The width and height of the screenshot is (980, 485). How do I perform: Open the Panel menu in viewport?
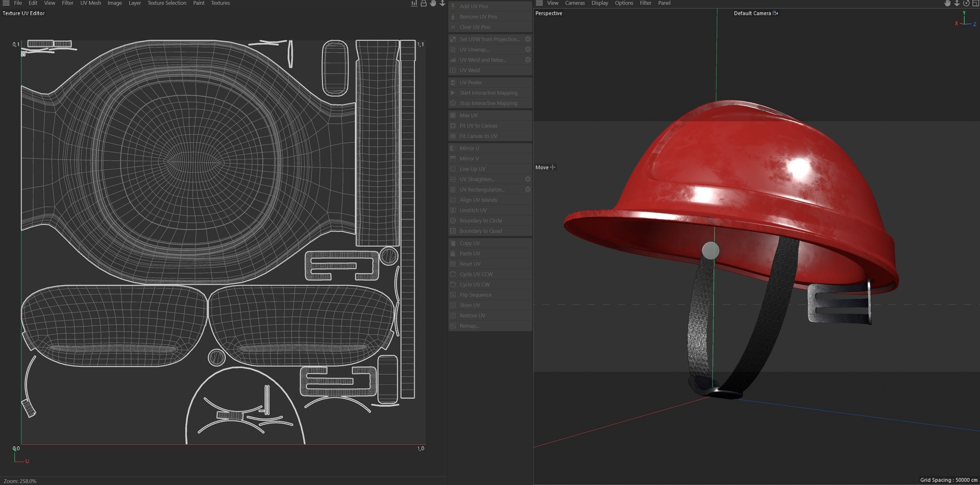point(664,3)
